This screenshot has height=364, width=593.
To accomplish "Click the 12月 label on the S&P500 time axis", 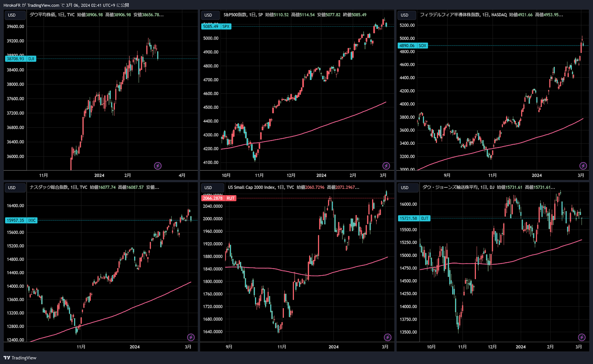I will [x=291, y=176].
